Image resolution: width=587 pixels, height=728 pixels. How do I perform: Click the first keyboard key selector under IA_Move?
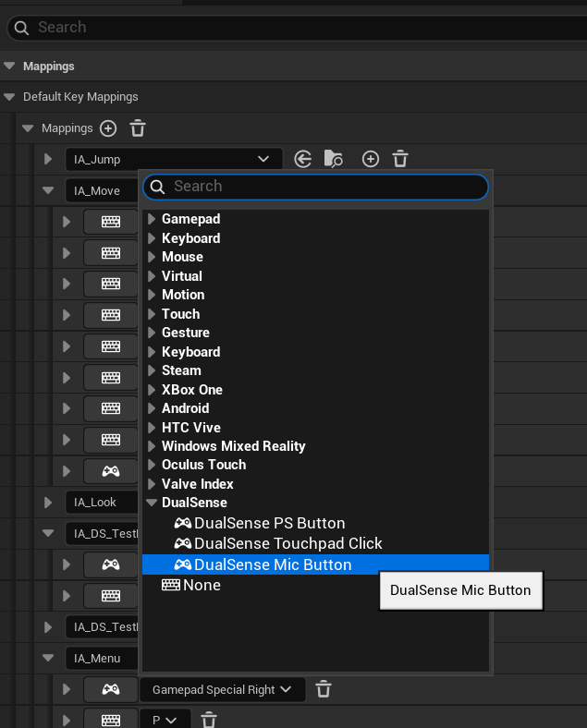(111, 222)
